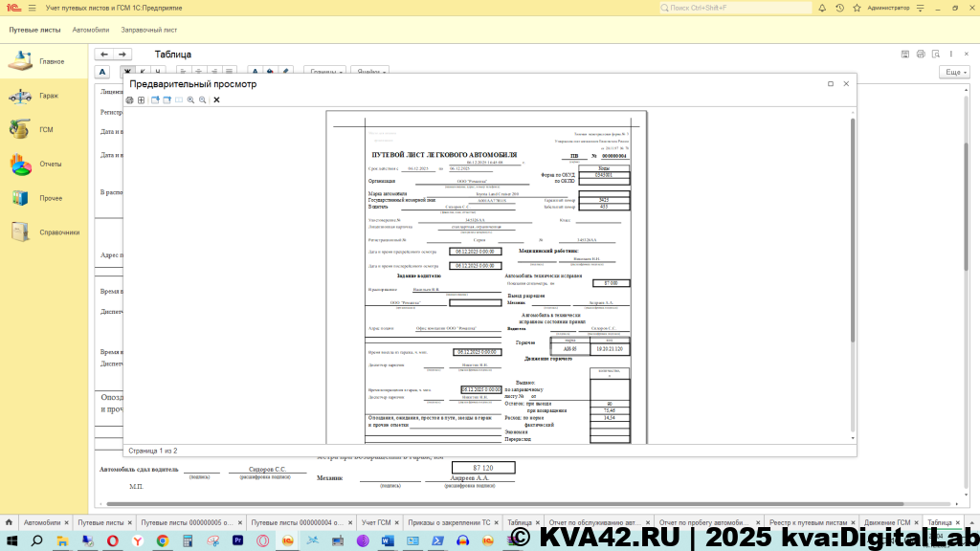The image size is (980, 551).
Task: Open the Отчеты section
Action: pos(50,164)
